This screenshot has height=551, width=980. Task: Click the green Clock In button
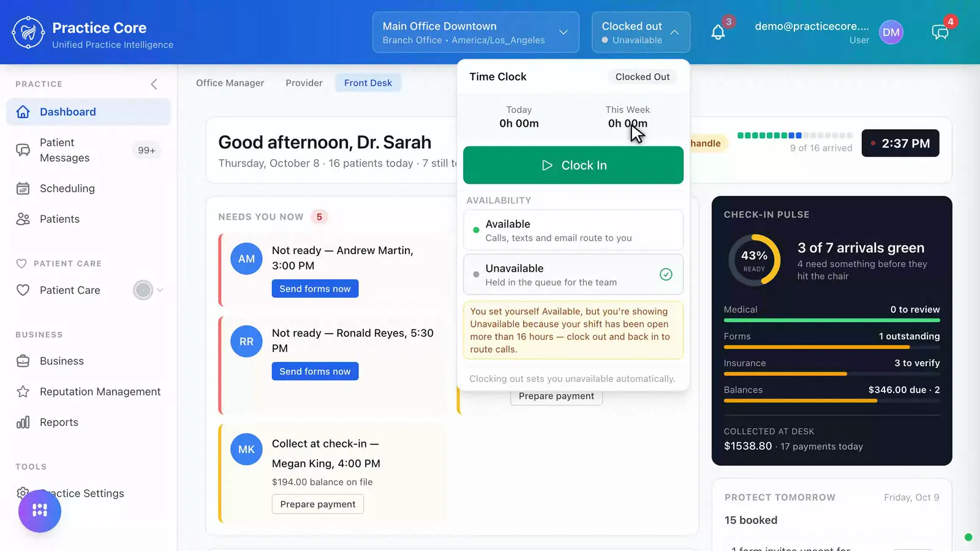tap(573, 165)
